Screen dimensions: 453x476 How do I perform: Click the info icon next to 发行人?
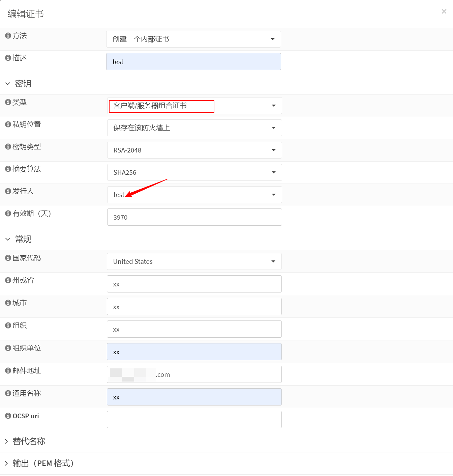click(x=8, y=191)
